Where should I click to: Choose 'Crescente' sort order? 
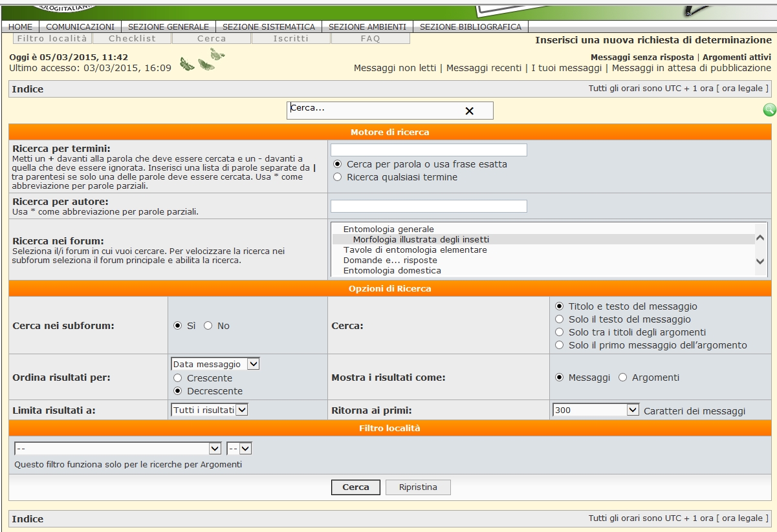pos(178,378)
